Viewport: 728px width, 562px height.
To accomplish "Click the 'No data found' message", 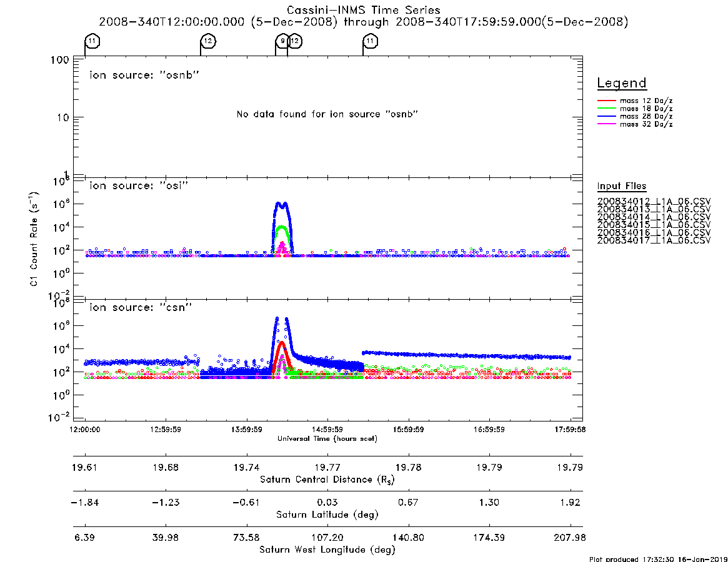I will [x=327, y=114].
